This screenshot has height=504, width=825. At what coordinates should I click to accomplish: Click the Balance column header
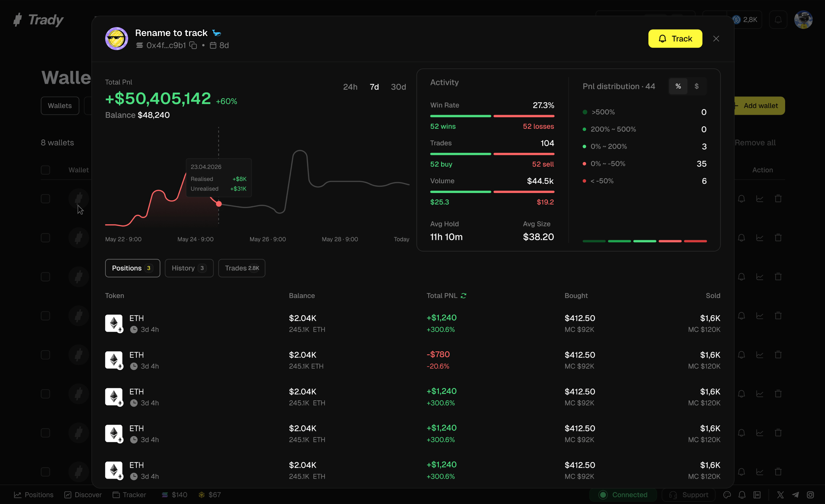pos(302,296)
